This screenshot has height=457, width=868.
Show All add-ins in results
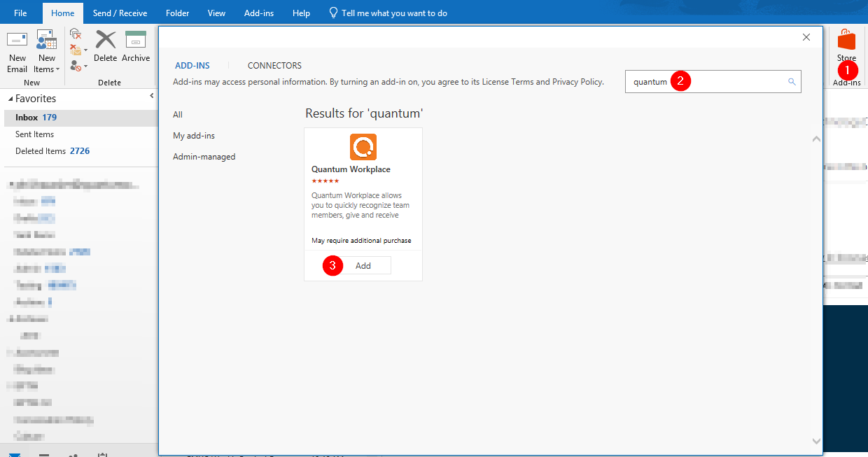pyautogui.click(x=178, y=114)
